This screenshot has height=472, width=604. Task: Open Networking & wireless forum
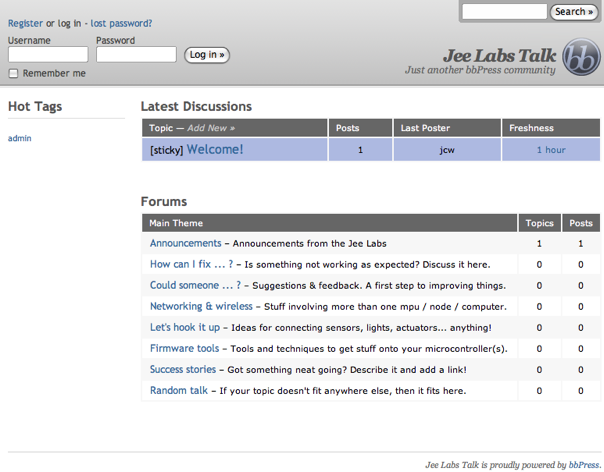coord(201,306)
